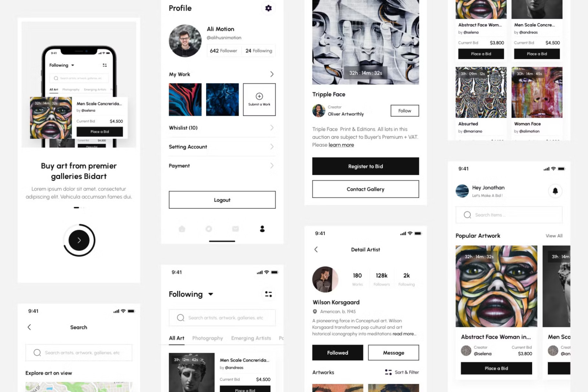Click the Search Items input field
Screen dimensions: 588x392
click(509, 215)
